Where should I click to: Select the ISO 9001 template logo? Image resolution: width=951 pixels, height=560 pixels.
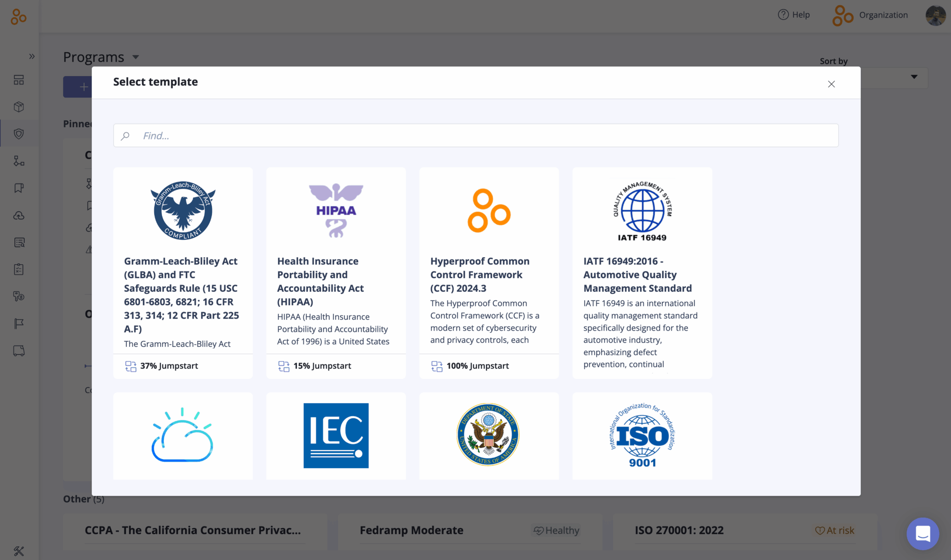click(x=642, y=435)
